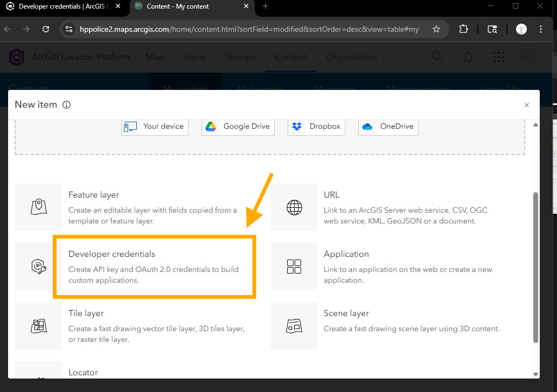Click the Feature layer map icon
Screen dimensions: 557x392
pyautogui.click(x=39, y=207)
